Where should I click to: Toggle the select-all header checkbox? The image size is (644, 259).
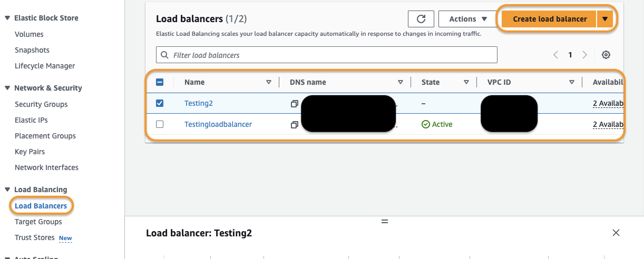pos(160,82)
